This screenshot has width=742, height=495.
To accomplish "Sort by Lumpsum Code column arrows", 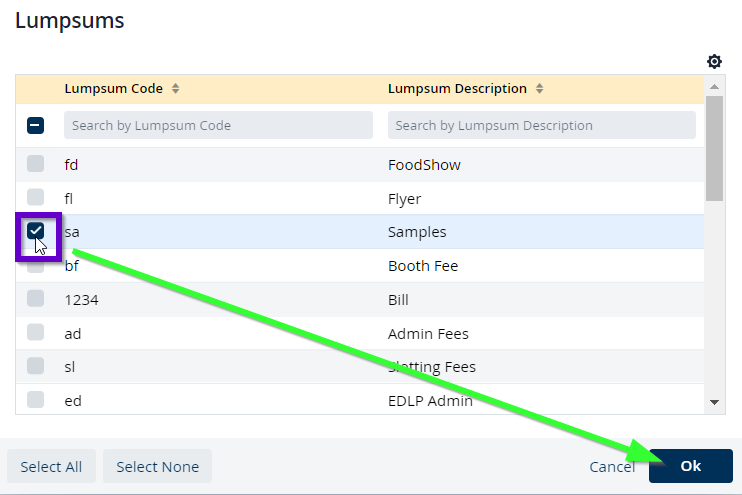I will click(x=176, y=89).
